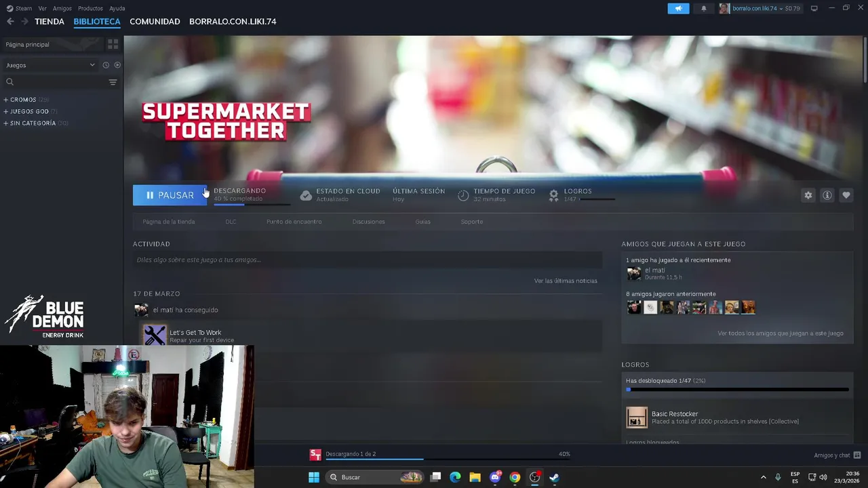Image resolution: width=868 pixels, height=488 pixels.
Task: Click activity field 'Diles algo sobre este juego'
Action: [368, 260]
